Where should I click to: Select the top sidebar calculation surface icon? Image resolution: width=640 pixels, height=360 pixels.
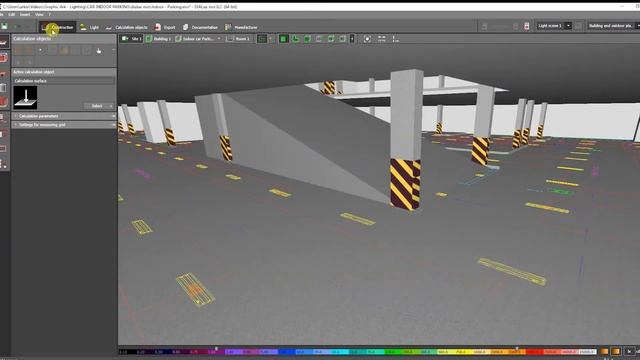click(4, 42)
